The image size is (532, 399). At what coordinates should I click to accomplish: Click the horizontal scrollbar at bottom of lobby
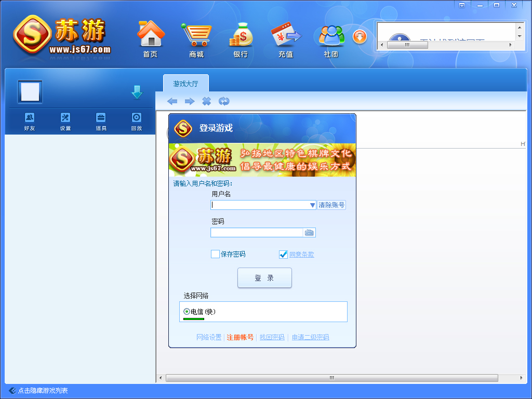click(x=331, y=378)
